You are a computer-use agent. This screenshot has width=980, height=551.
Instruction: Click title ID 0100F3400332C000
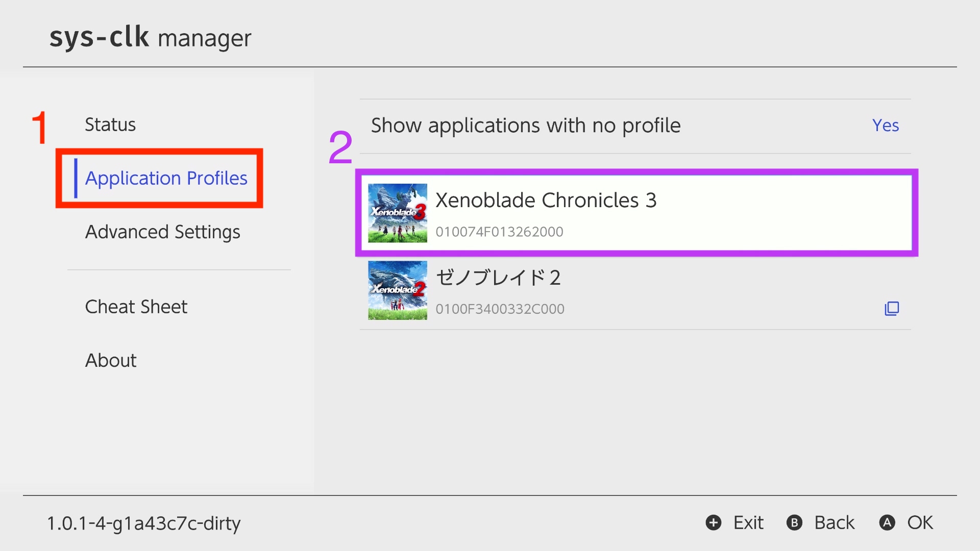[500, 309]
